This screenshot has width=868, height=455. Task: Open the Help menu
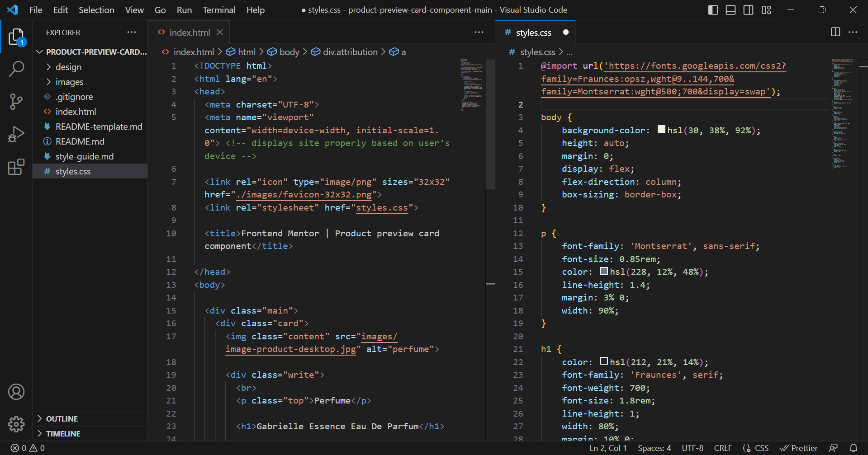(x=256, y=10)
